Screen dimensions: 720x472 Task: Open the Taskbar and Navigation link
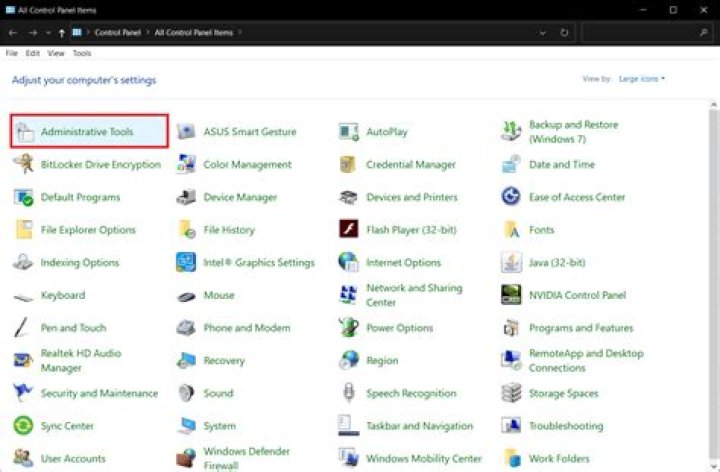pyautogui.click(x=419, y=426)
